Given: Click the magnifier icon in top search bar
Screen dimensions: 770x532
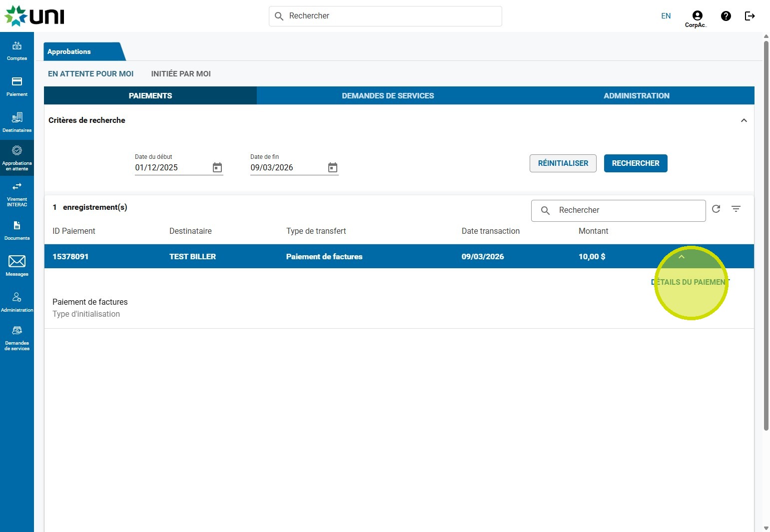Looking at the screenshot, I should tap(279, 16).
